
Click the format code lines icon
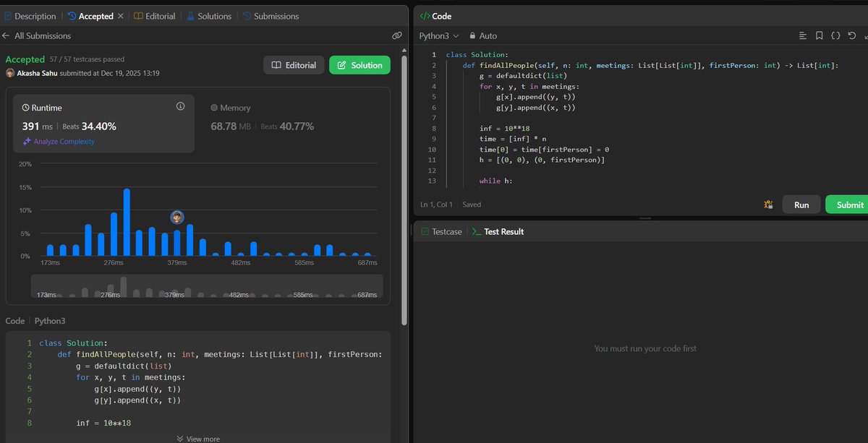pos(803,35)
